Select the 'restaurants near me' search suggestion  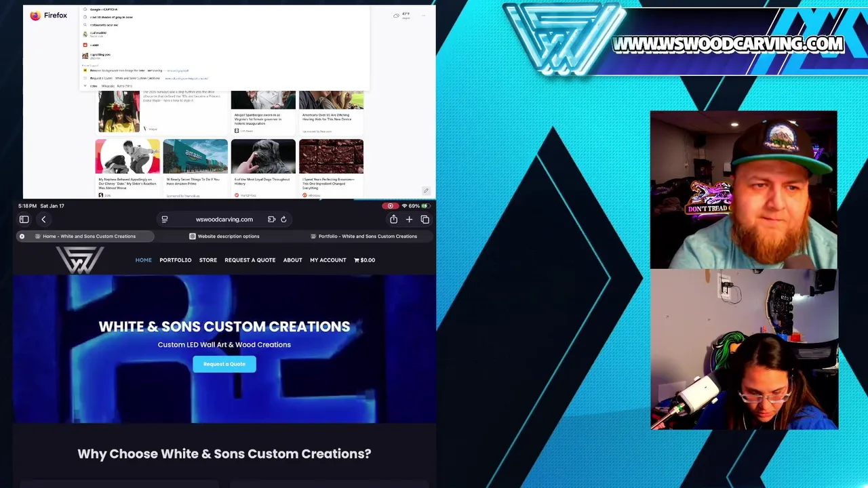click(x=224, y=25)
